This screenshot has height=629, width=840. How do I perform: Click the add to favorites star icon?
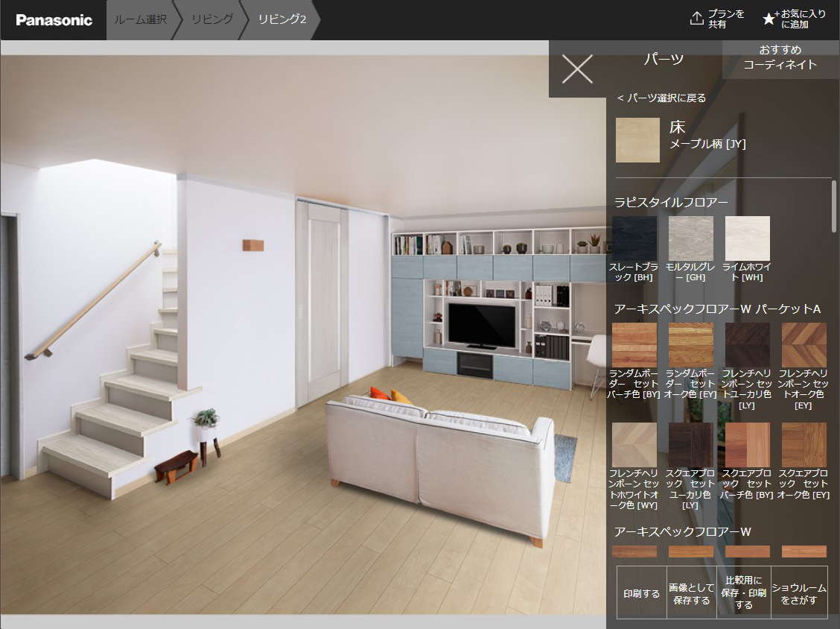pos(770,19)
